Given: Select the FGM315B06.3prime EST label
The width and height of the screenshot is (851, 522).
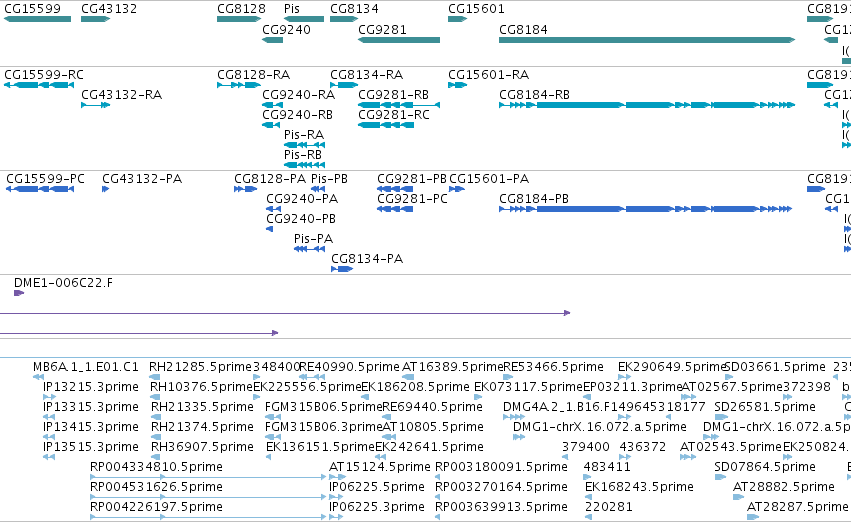Looking at the screenshot, I should 323,427.
